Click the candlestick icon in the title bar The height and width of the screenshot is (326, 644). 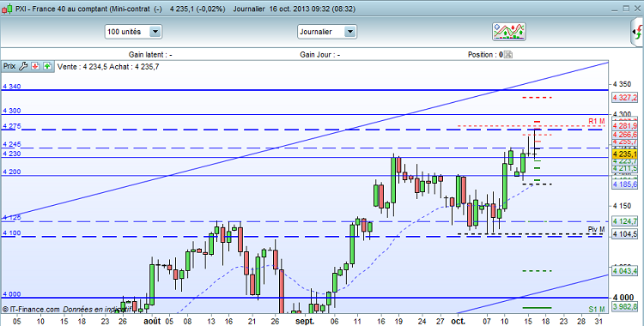click(x=7, y=9)
